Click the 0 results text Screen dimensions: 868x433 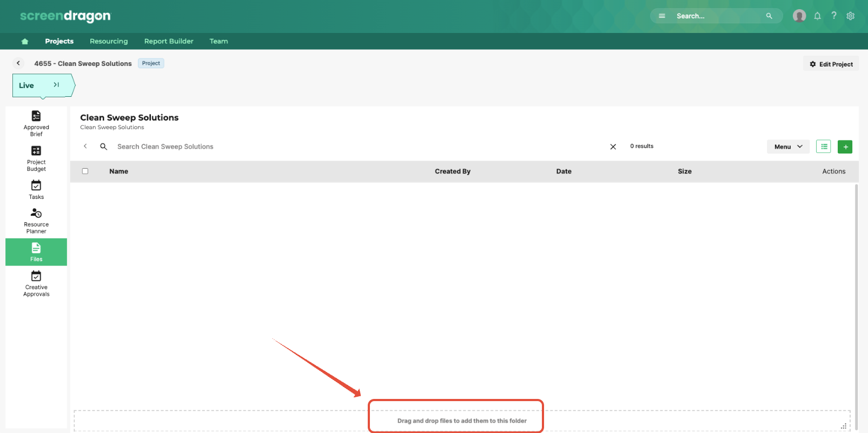click(641, 146)
